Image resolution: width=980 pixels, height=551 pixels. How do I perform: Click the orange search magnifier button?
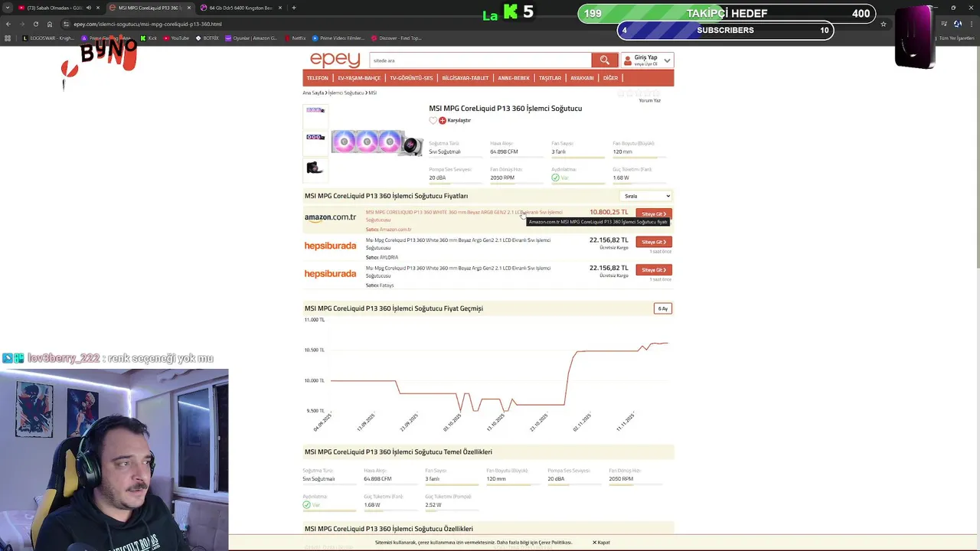[604, 60]
